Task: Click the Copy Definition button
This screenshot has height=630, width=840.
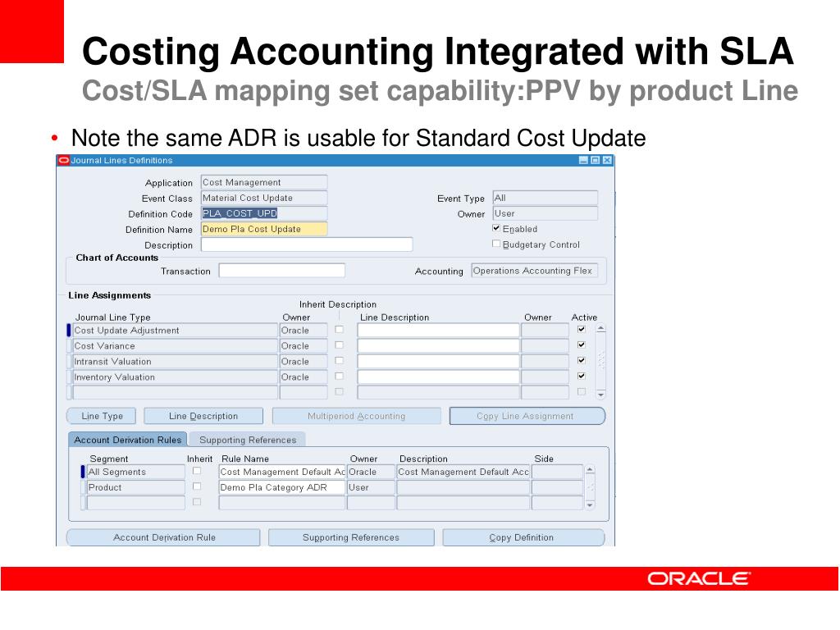Action: [x=523, y=537]
